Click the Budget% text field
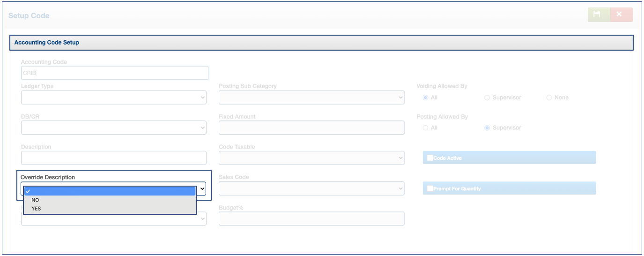Viewport: 644px width, 256px height. coord(311,218)
